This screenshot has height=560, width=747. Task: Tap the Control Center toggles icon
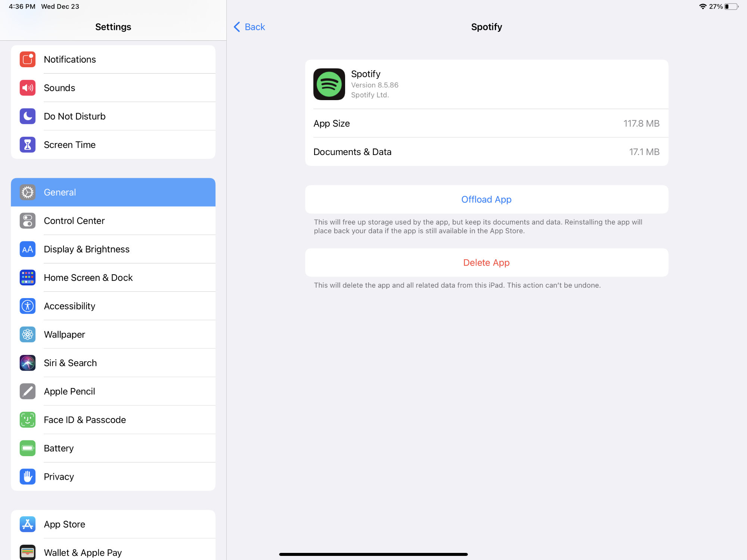[x=28, y=221]
